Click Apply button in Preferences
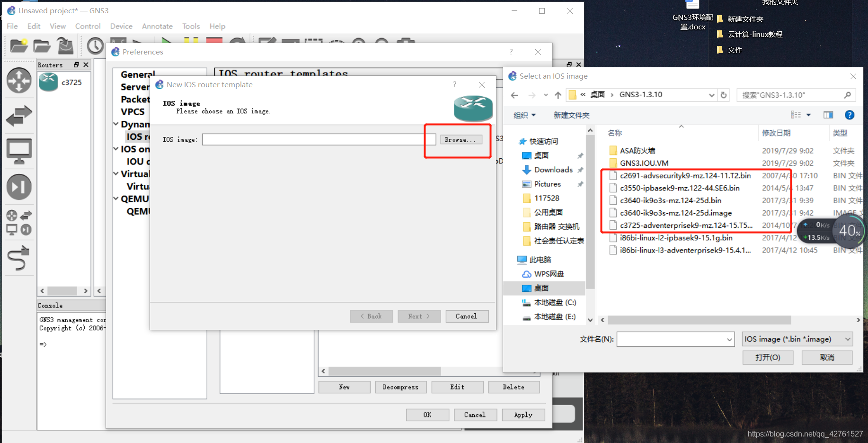 coord(523,415)
